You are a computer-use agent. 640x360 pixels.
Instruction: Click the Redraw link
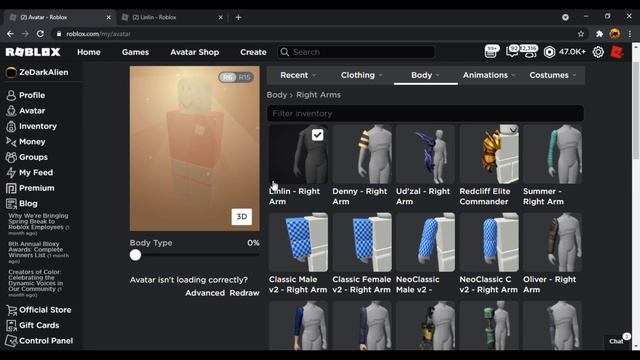(244, 293)
